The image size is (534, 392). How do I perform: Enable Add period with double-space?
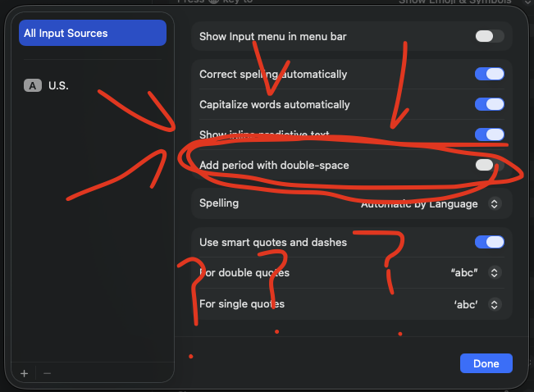[x=490, y=165]
